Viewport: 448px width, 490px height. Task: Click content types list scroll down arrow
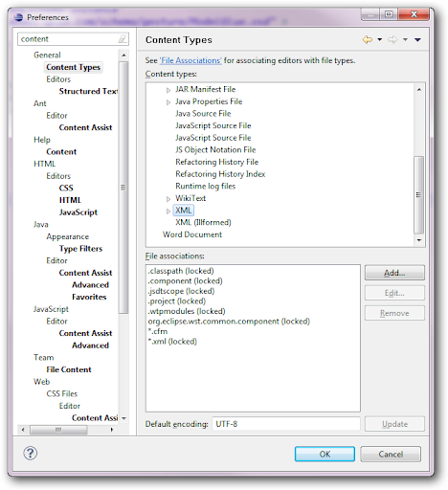coord(419,240)
